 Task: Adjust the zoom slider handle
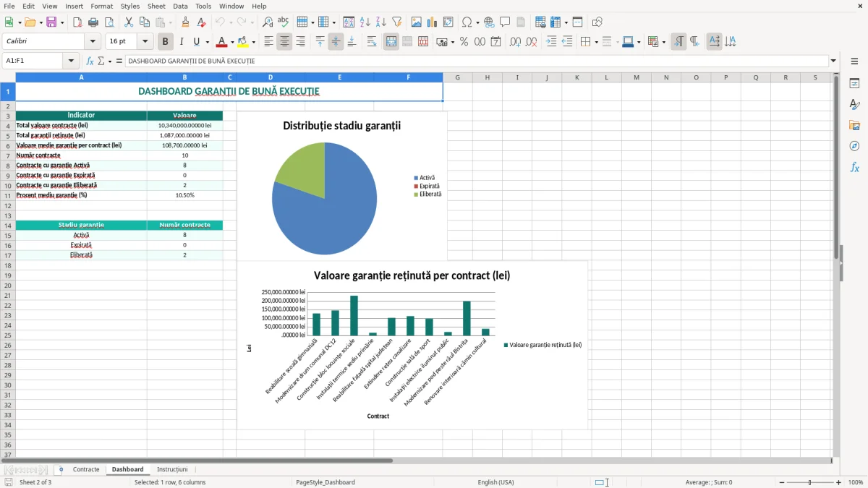click(810, 482)
